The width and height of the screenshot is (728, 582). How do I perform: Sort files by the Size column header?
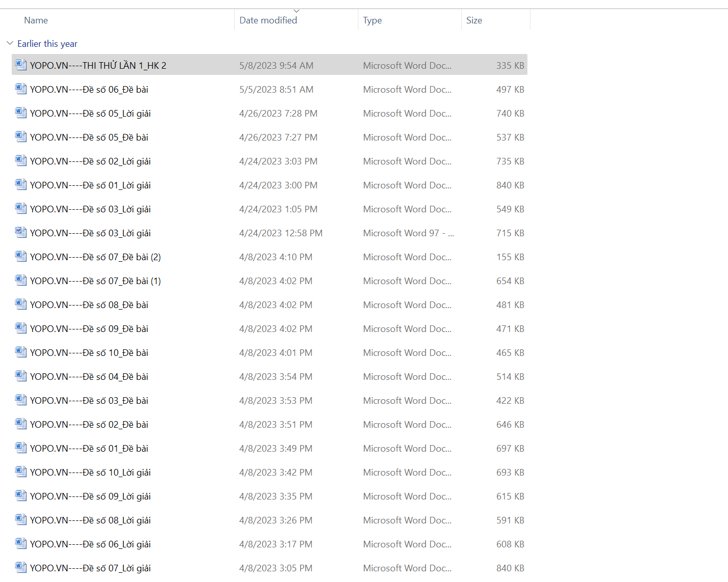pyautogui.click(x=474, y=20)
